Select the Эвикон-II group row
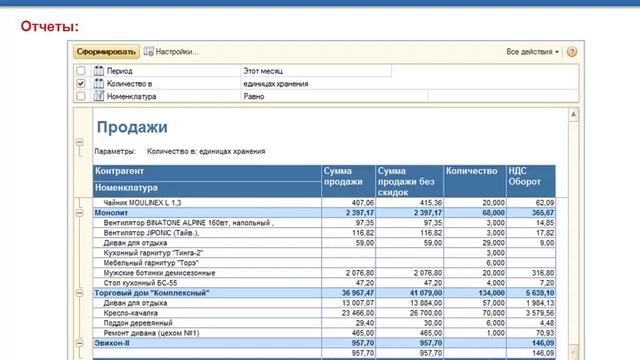The width and height of the screenshot is (640, 360). coord(324,343)
